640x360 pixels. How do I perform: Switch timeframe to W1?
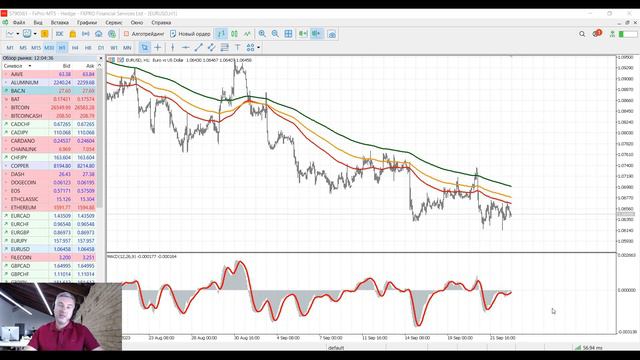[x=114, y=48]
